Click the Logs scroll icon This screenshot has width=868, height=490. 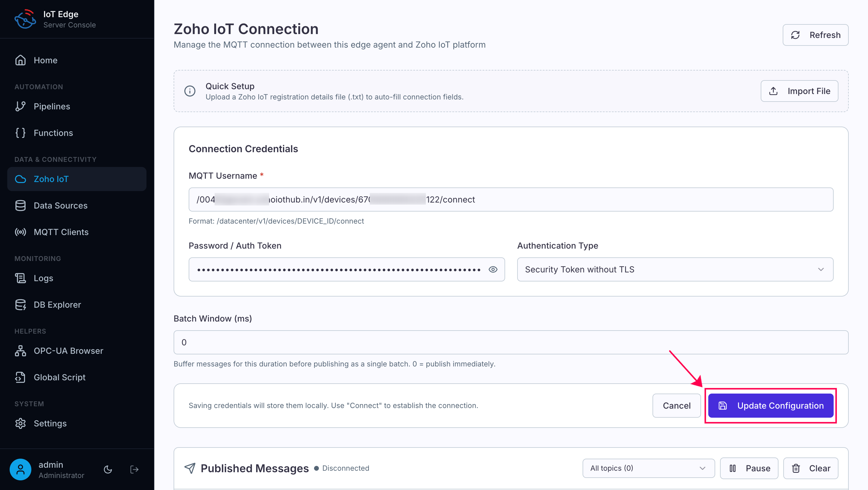pyautogui.click(x=20, y=278)
